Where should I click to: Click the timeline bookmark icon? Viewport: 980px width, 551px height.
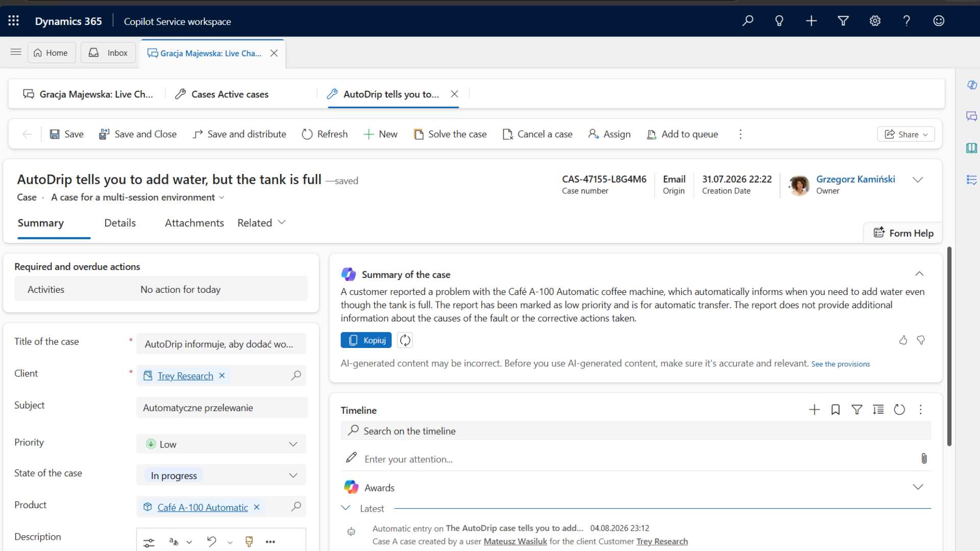pos(836,410)
